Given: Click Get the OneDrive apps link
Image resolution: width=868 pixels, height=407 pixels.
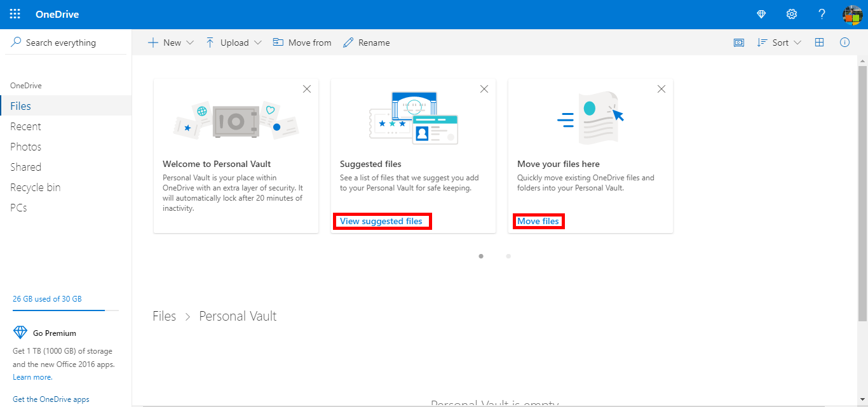Looking at the screenshot, I should pyautogui.click(x=51, y=399).
